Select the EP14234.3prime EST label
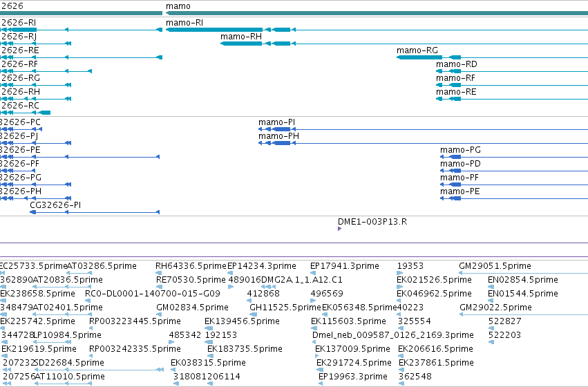The image size is (588, 387). 262,266
